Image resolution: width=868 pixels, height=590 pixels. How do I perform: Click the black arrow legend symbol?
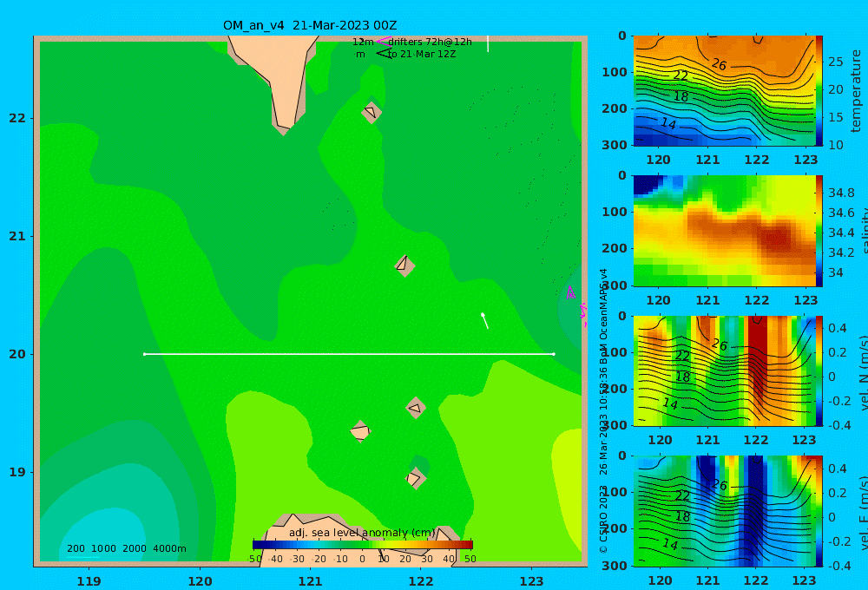click(383, 54)
